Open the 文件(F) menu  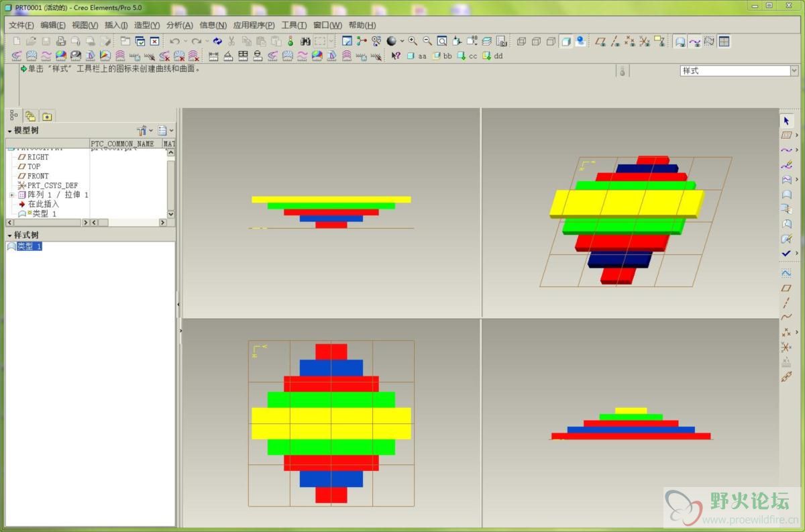pos(21,25)
